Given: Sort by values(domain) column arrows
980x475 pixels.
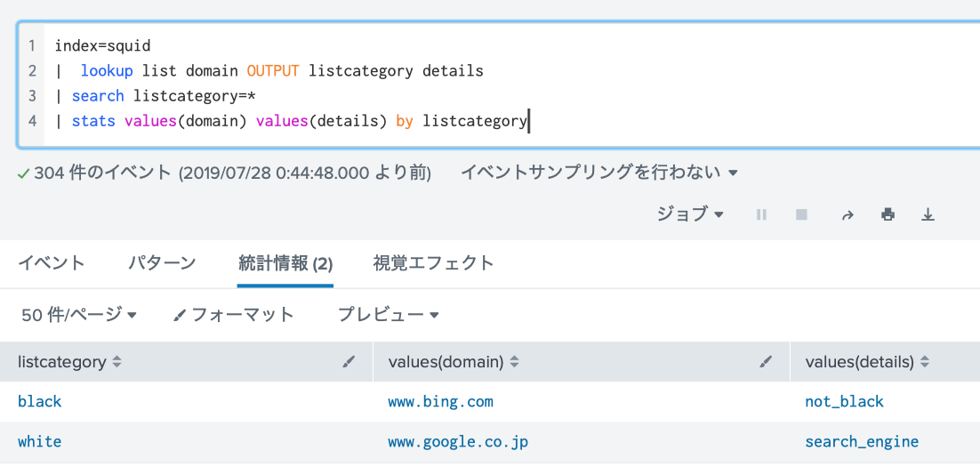Looking at the screenshot, I should [514, 362].
